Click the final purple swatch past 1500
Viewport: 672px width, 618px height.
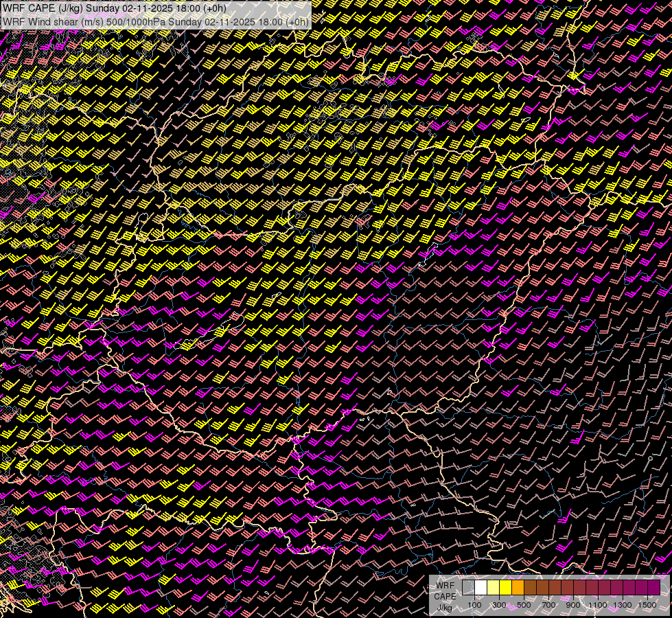pos(654,588)
